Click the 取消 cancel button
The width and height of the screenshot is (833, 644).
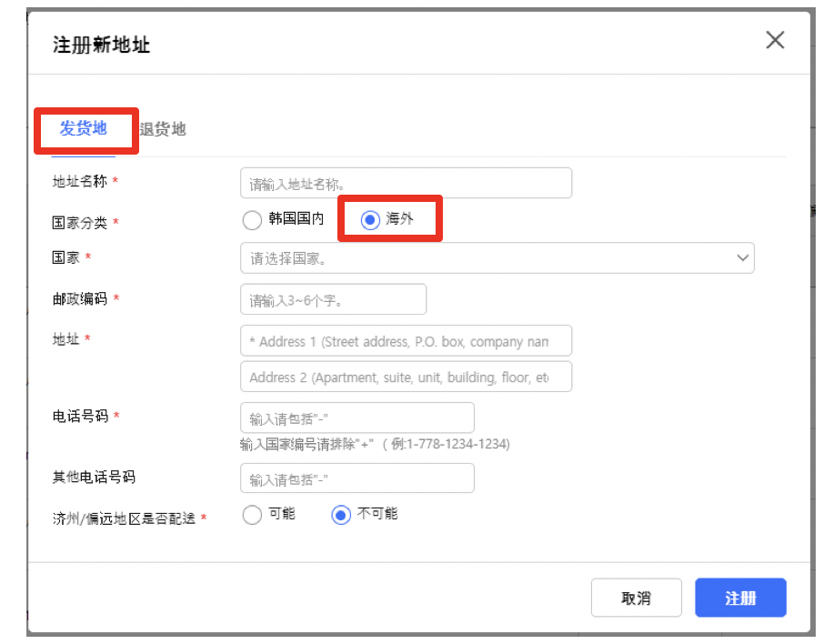coord(637,598)
